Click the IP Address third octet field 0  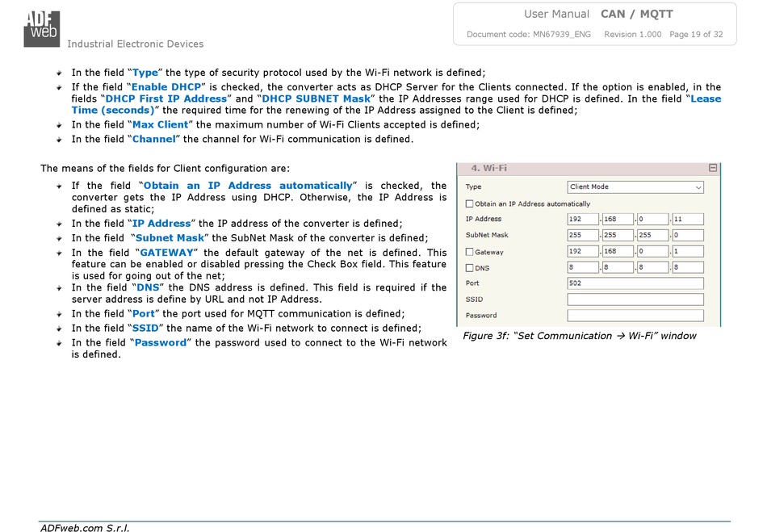pos(652,219)
